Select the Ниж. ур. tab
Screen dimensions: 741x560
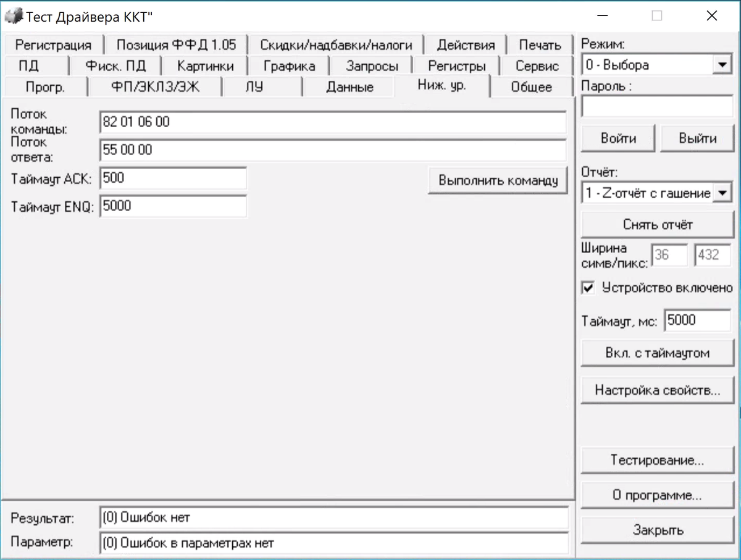[x=442, y=86]
